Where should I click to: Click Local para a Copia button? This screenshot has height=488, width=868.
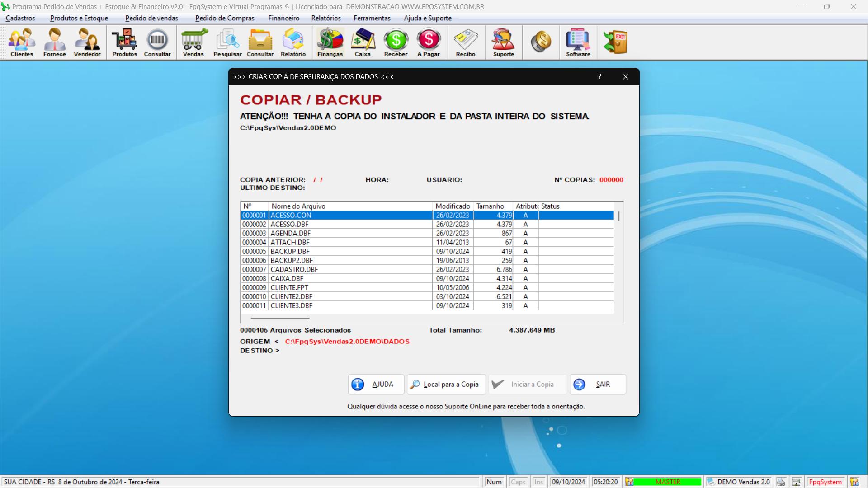point(446,385)
